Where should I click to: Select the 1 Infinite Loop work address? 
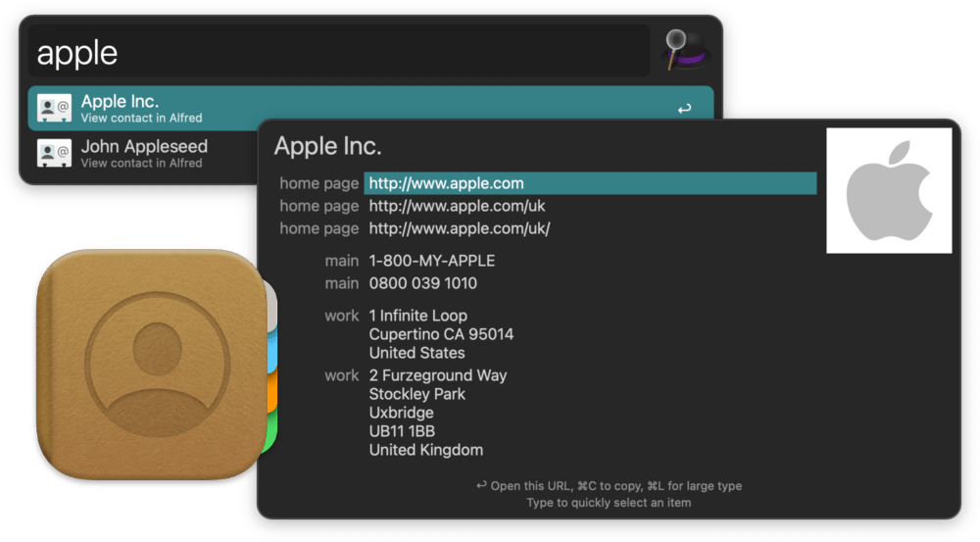[x=440, y=334]
